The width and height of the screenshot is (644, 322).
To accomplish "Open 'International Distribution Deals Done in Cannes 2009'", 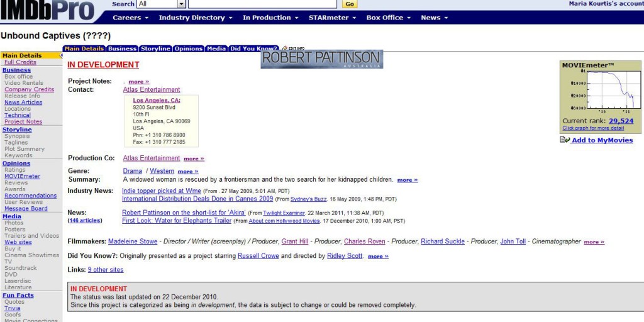I will pyautogui.click(x=197, y=199).
